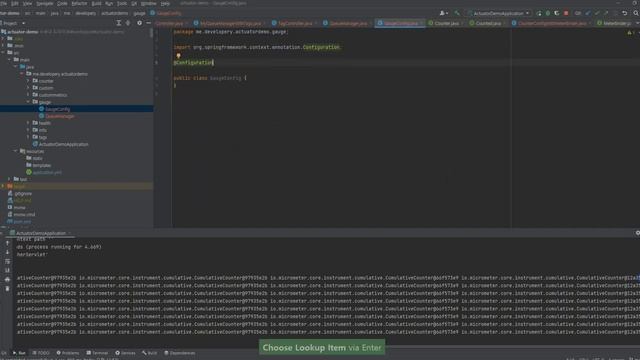Click the user account icon in toolbar

point(443,13)
